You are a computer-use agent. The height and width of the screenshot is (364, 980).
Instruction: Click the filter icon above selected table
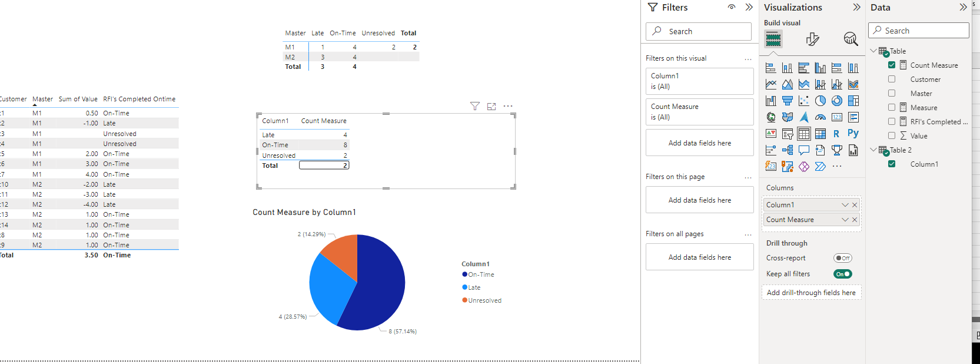pos(475,106)
